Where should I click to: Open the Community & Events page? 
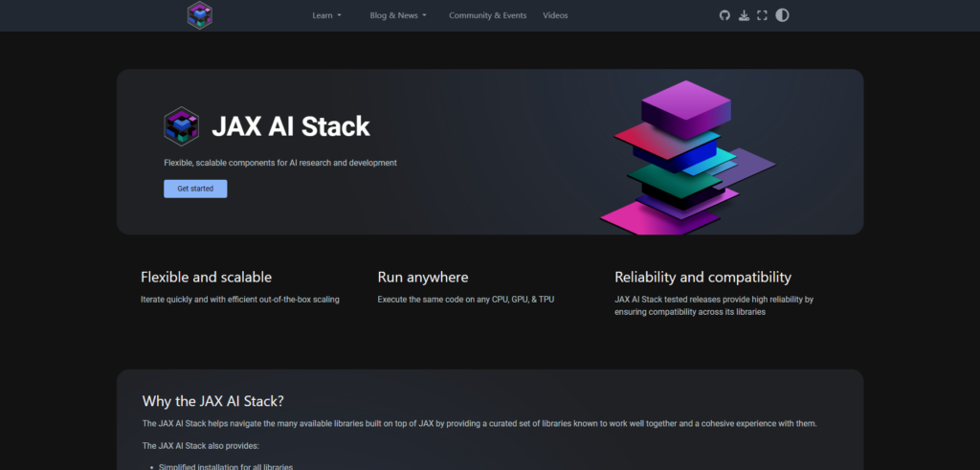(x=487, y=15)
